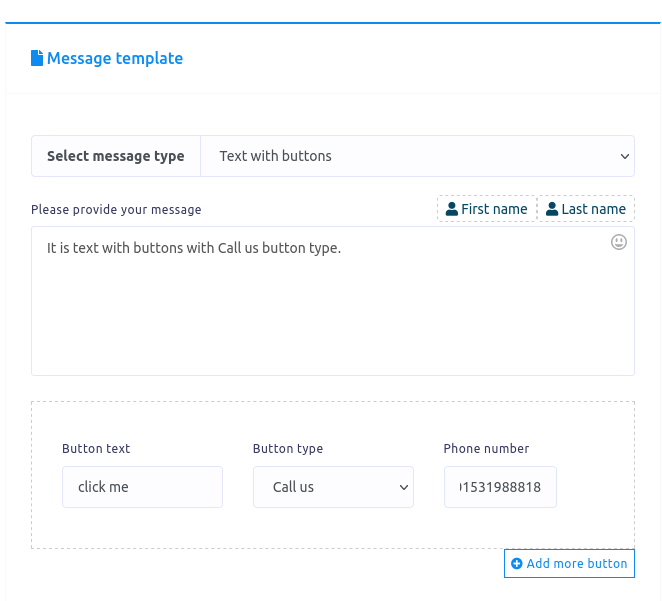Focus the message text area
This screenshot has width=662, height=601.
332,310
